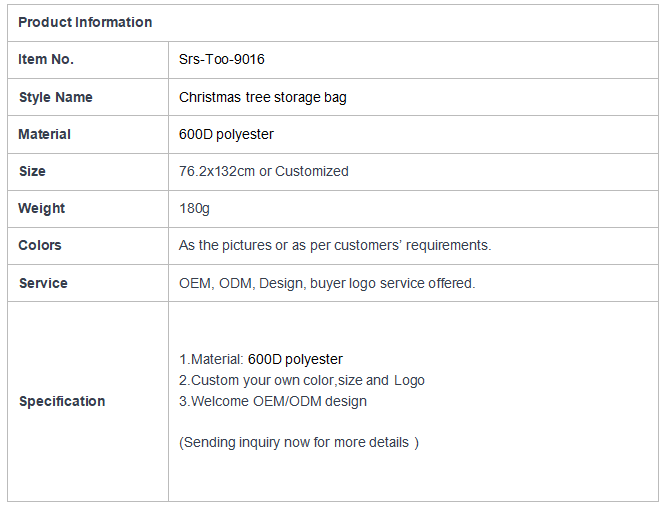Click specification line 1.Material: 600D polyester
Screen dimensions: 663x506
pyautogui.click(x=260, y=359)
